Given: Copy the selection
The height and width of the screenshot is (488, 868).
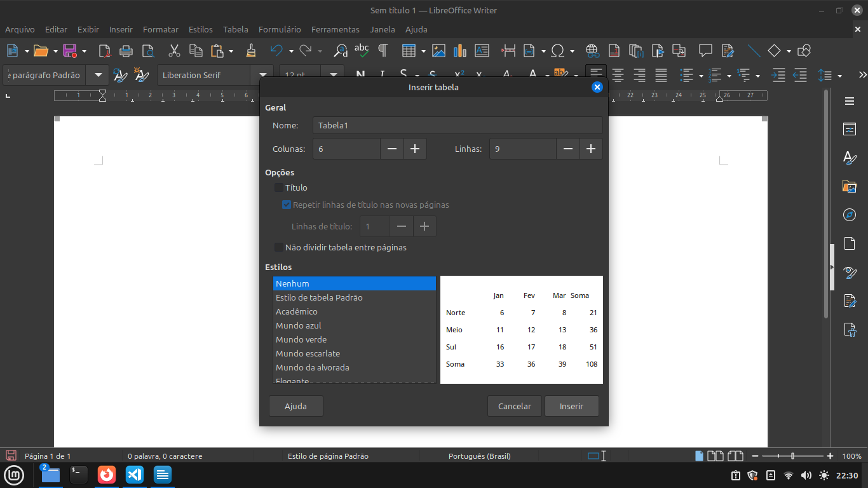Looking at the screenshot, I should click(196, 51).
